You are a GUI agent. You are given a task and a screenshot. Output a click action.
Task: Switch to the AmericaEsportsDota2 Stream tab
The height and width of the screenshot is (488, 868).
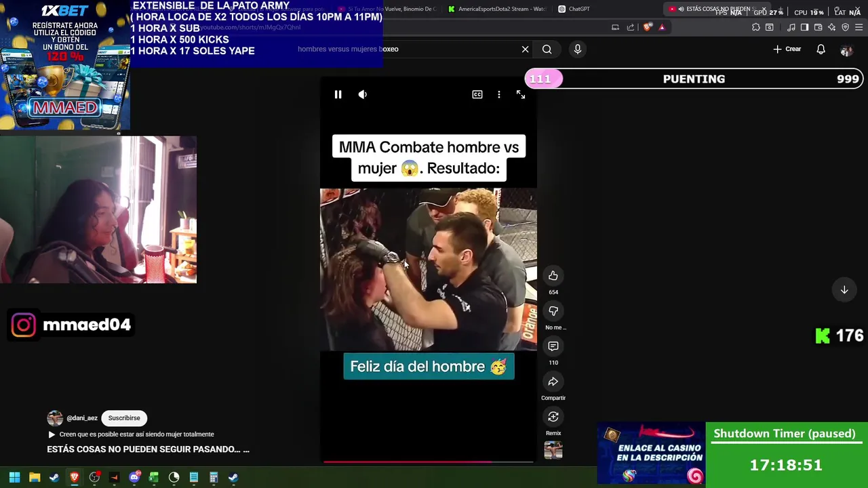497,9
